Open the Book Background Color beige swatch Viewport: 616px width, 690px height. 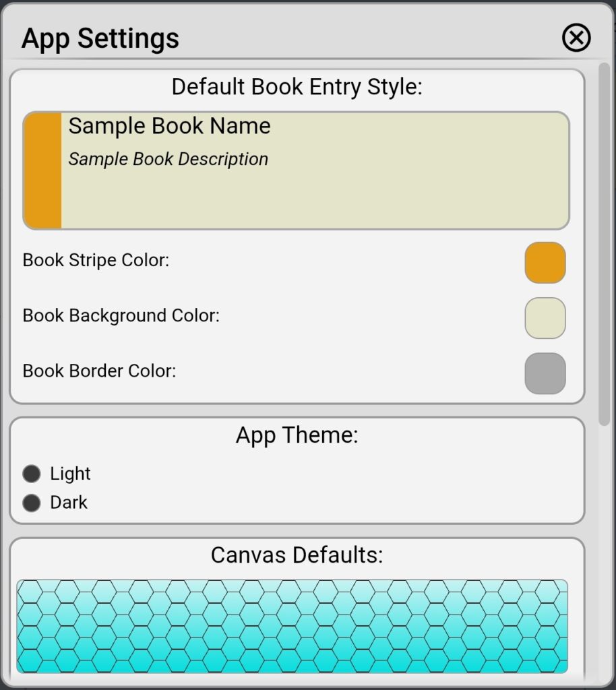click(x=545, y=318)
